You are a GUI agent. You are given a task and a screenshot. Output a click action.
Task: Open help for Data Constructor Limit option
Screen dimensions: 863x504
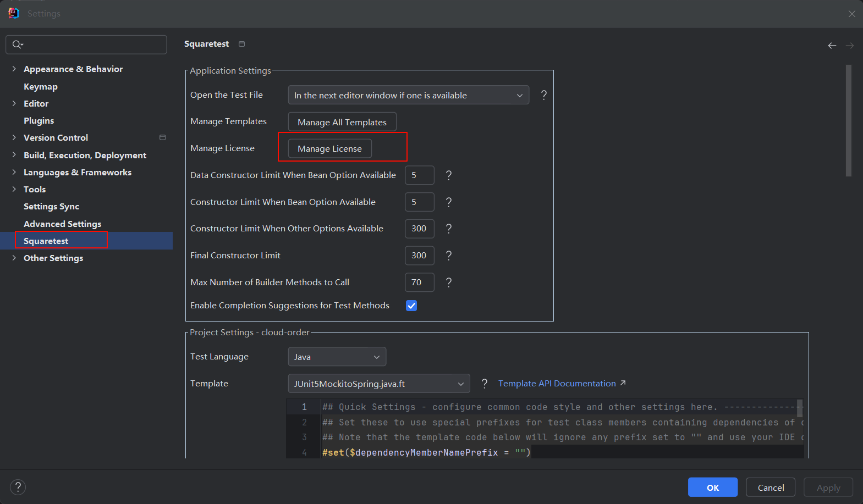(x=449, y=175)
